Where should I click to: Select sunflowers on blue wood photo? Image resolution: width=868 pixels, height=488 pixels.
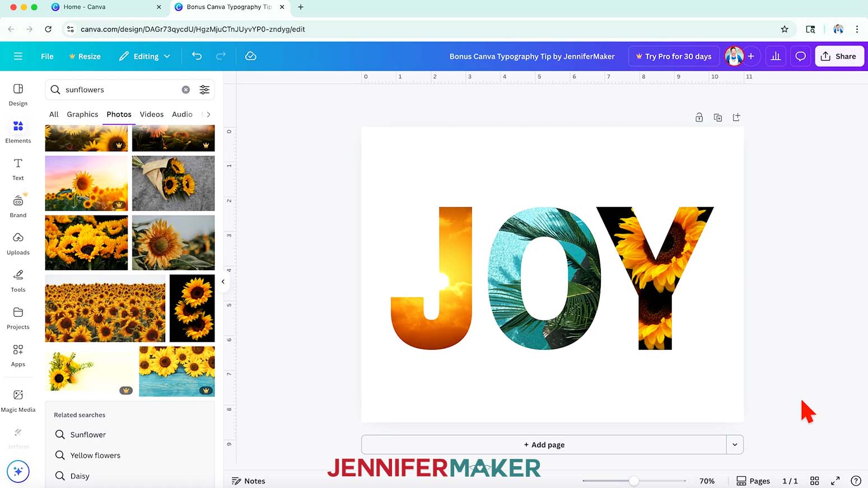177,371
